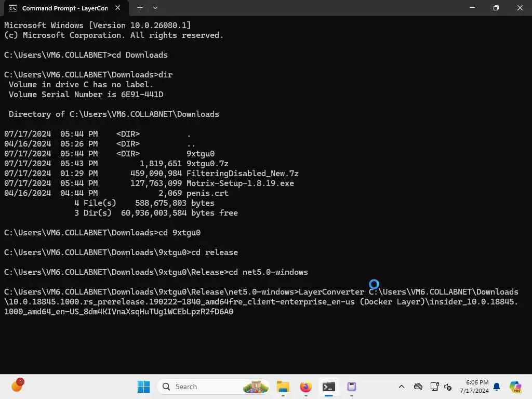532x399 pixels.
Task: Click the search highlight illustration
Action: pos(256,387)
